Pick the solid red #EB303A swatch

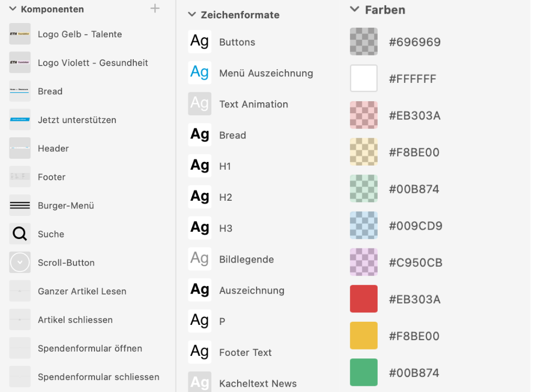tap(364, 299)
